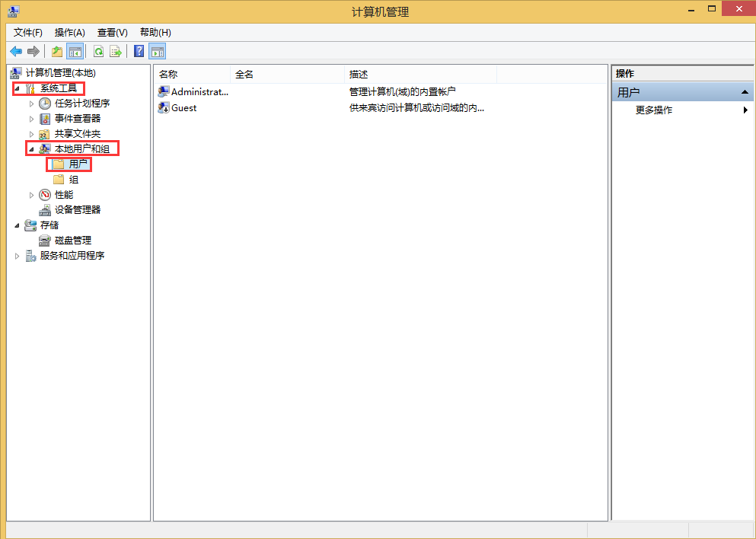The height and width of the screenshot is (539, 756).
Task: Click the up one level folder icon
Action: click(56, 51)
